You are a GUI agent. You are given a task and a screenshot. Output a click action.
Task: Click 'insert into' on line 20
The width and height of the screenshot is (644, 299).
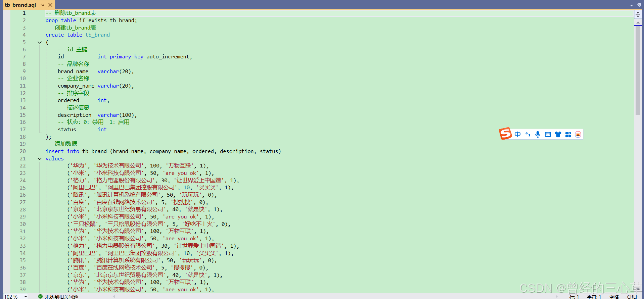(x=62, y=151)
